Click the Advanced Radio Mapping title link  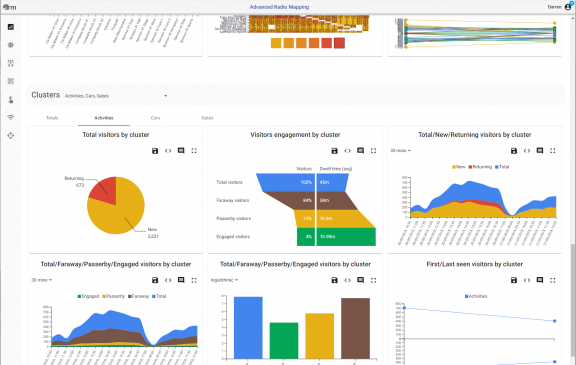click(x=279, y=7)
